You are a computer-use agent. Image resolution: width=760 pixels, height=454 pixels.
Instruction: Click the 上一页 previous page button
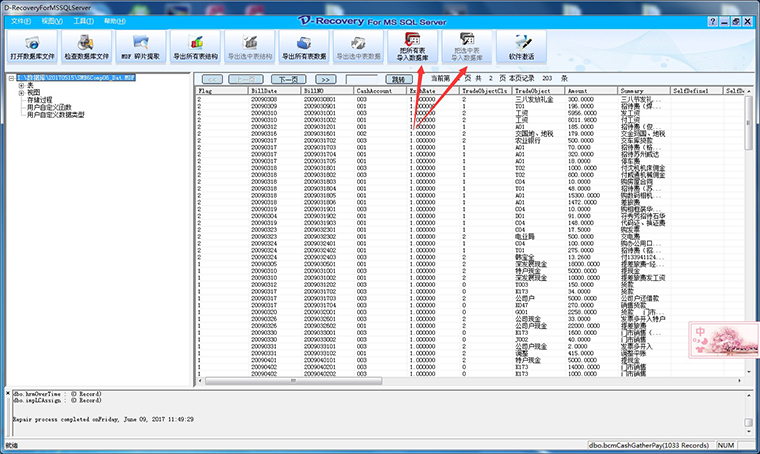(x=246, y=79)
